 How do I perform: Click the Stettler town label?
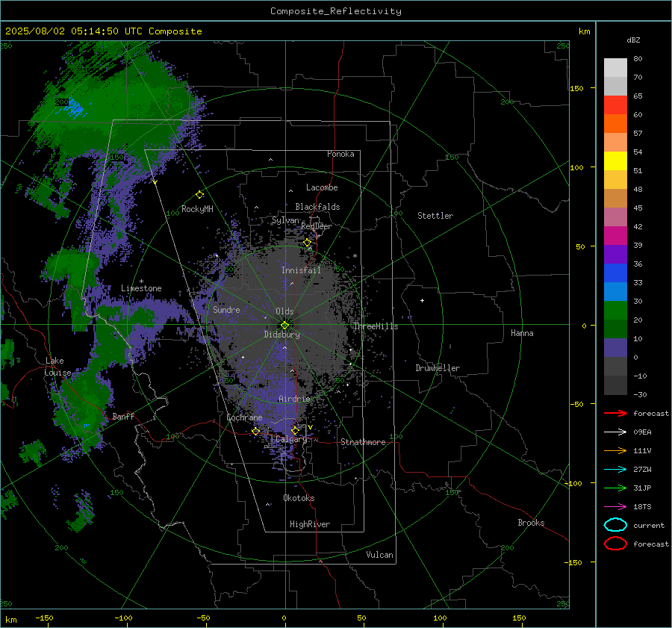435,216
